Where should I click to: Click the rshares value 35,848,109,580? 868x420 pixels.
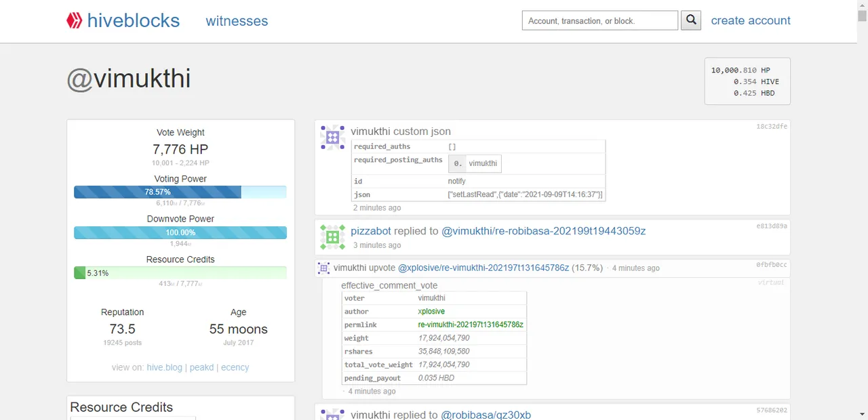tap(444, 351)
